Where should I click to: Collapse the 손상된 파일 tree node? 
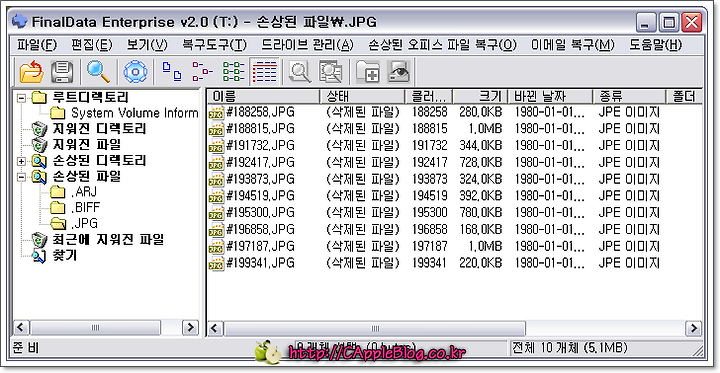pos(21,177)
